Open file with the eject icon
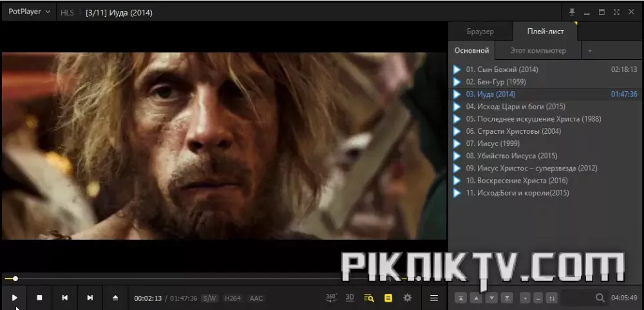 115,298
